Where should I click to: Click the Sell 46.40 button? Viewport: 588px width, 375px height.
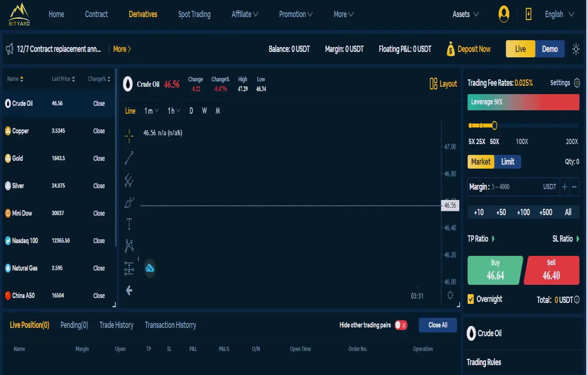(552, 270)
